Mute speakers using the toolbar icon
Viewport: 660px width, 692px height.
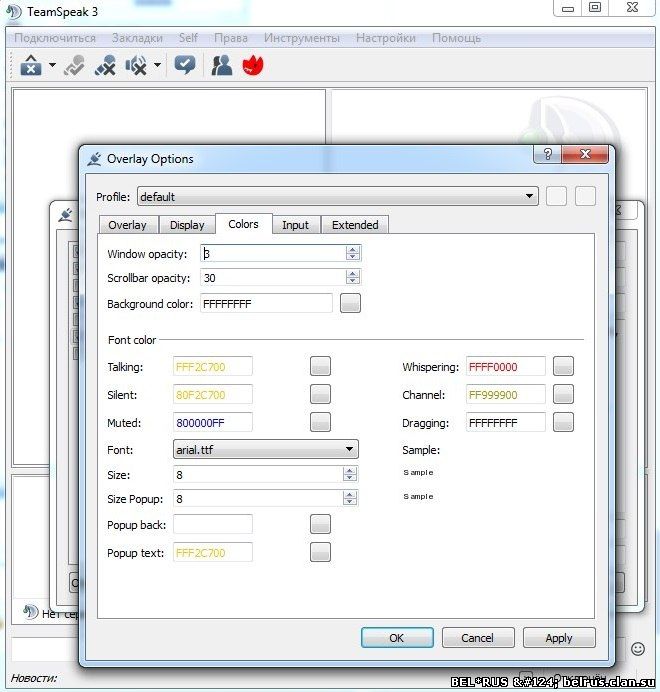pos(136,65)
